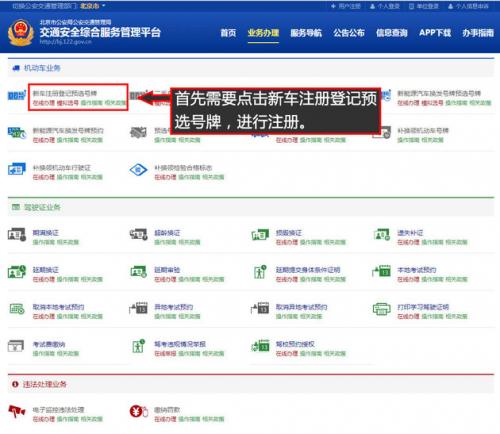Click the license plate icon for 新车注册登记预选号牌

click(17, 96)
